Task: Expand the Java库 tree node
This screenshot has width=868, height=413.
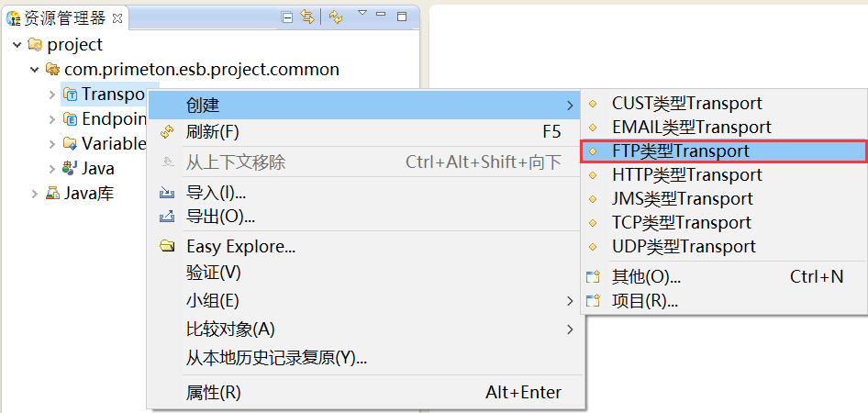Action: (x=35, y=194)
